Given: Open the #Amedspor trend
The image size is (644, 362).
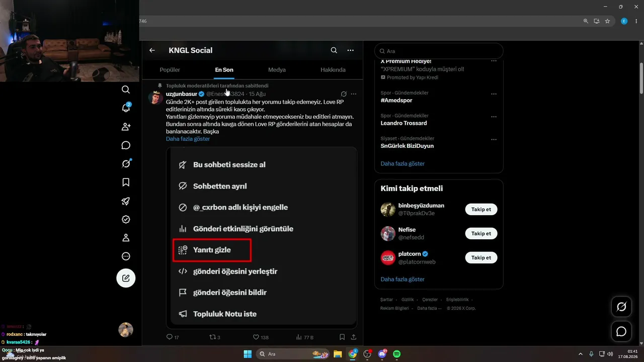Looking at the screenshot, I should click(396, 101).
